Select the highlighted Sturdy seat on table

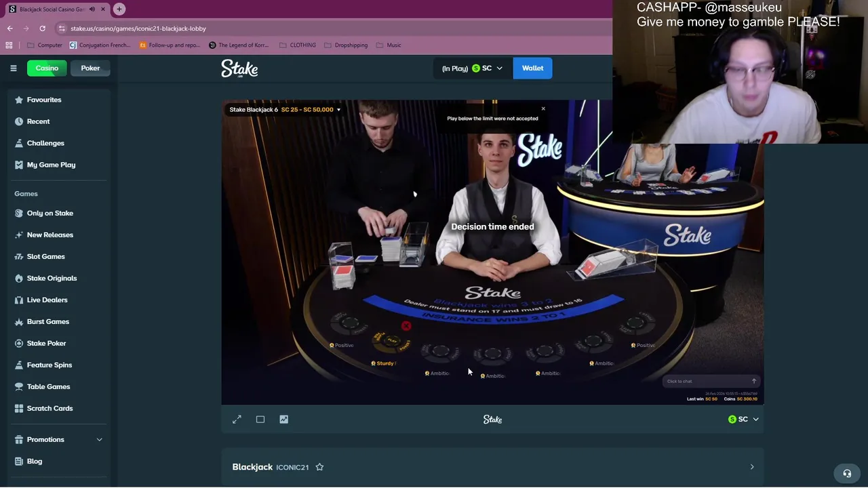[391, 342]
